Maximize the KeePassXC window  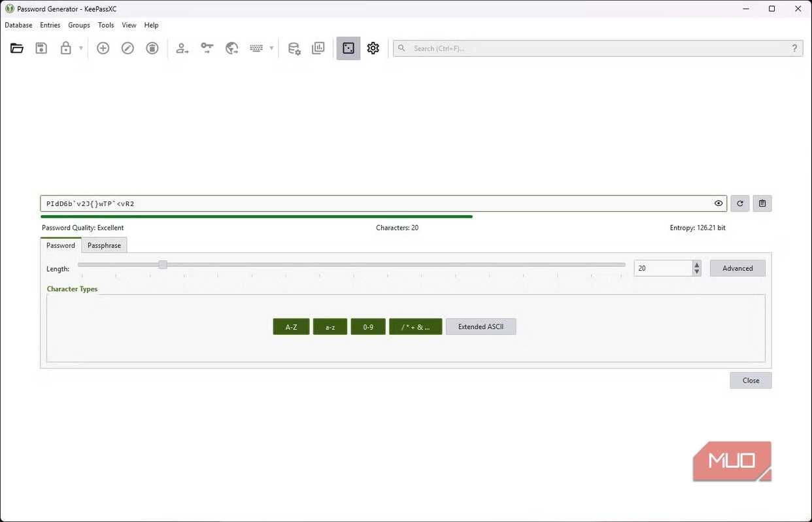click(x=771, y=9)
